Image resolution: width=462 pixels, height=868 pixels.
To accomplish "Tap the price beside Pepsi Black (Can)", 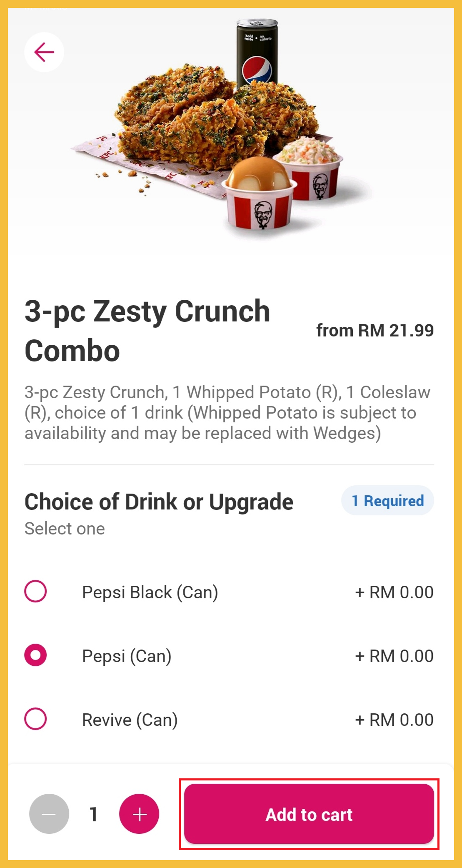I will 394,592.
